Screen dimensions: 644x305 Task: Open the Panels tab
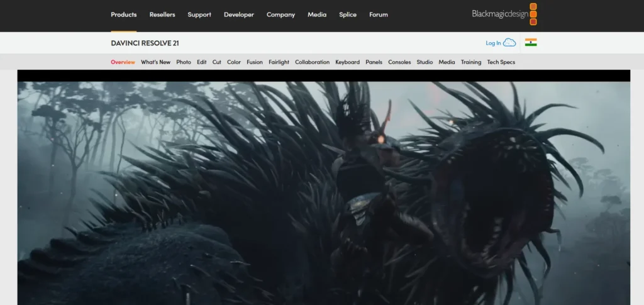point(374,62)
